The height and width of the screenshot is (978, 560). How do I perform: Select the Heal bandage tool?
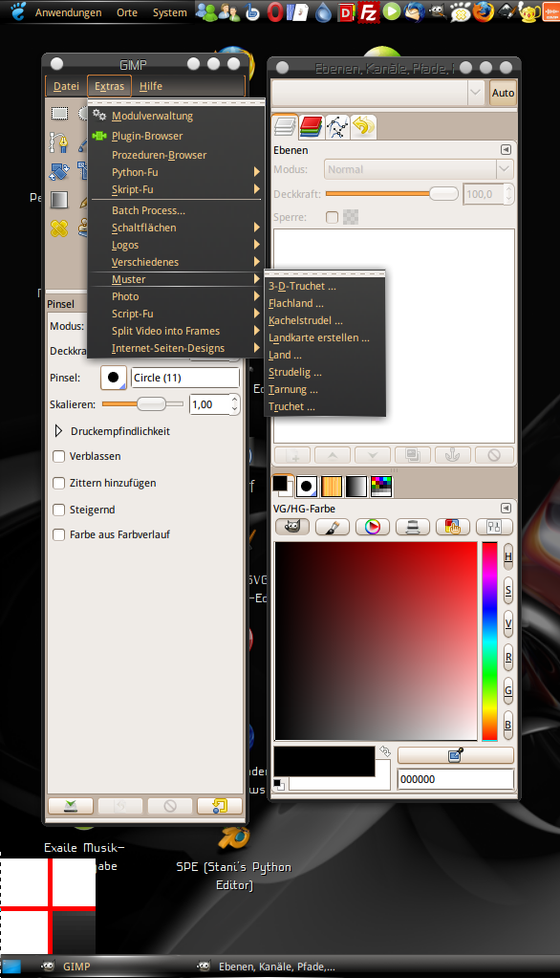(59, 228)
